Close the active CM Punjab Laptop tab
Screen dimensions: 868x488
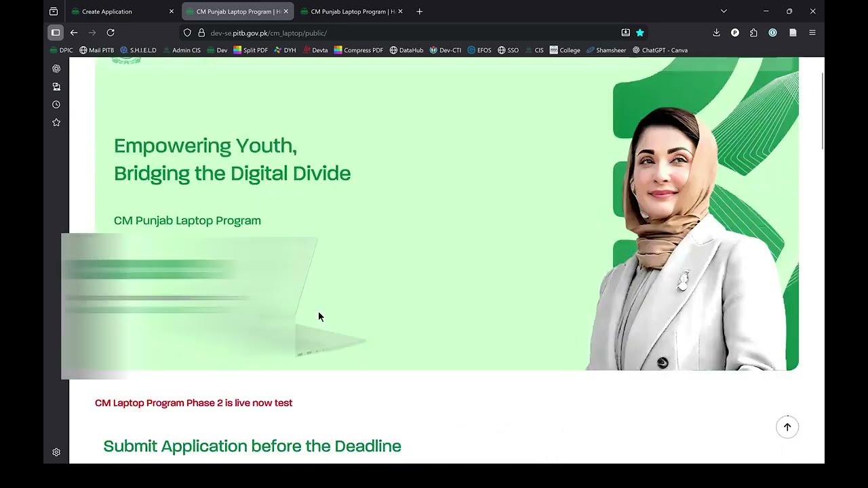[285, 12]
